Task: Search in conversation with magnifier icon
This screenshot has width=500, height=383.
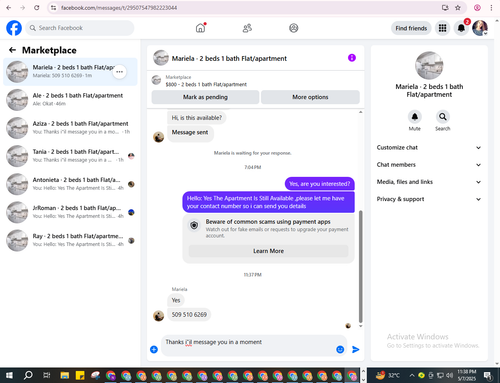Action: coord(443,117)
